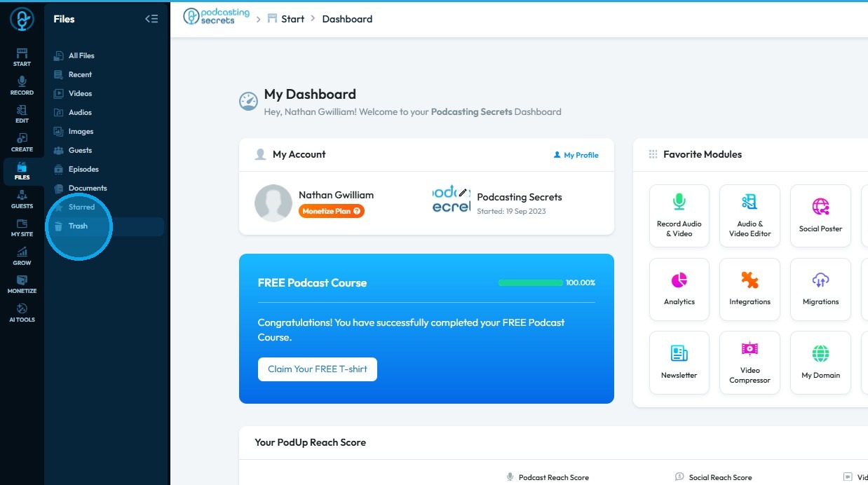
Task: Open the My Domain module
Action: click(x=820, y=363)
